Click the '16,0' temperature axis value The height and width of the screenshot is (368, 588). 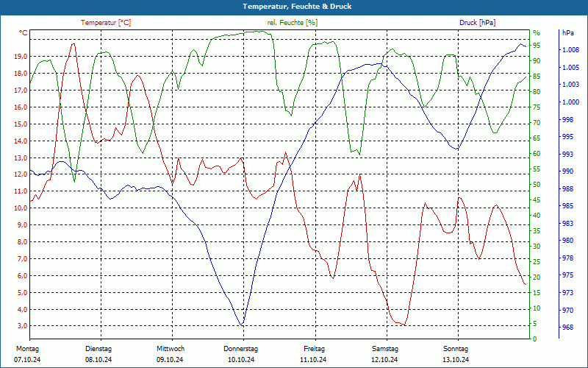[21, 107]
